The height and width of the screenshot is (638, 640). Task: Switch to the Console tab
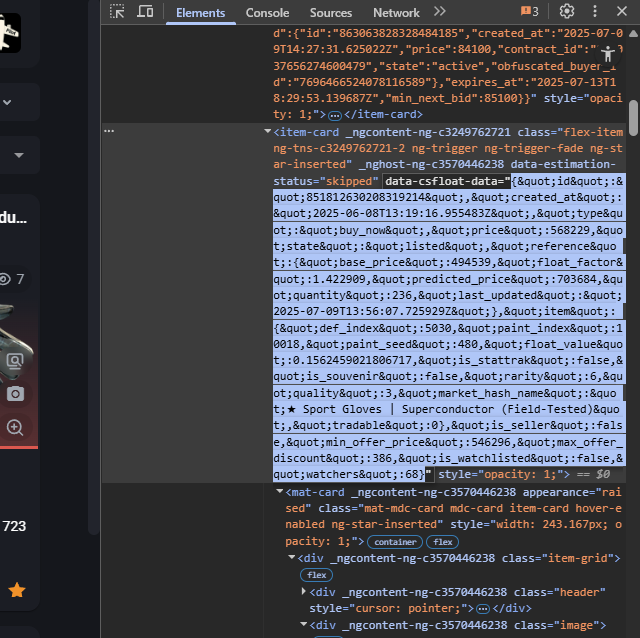[267, 13]
